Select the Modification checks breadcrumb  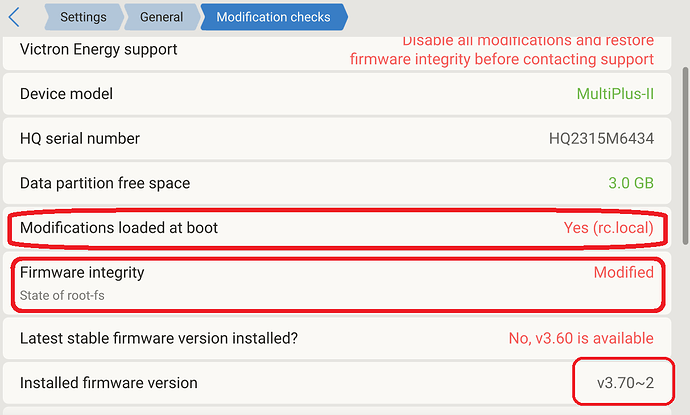click(x=272, y=17)
